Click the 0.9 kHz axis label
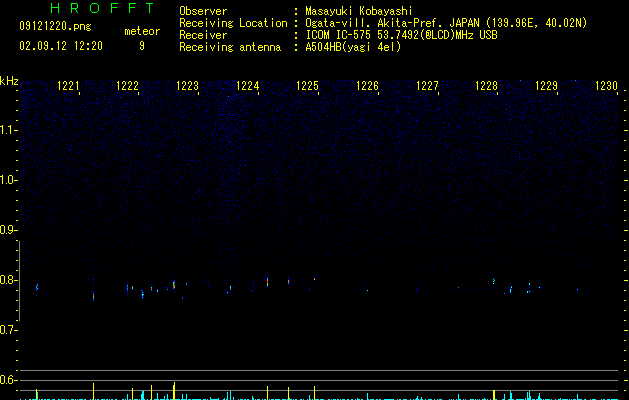 pyautogui.click(x=8, y=230)
